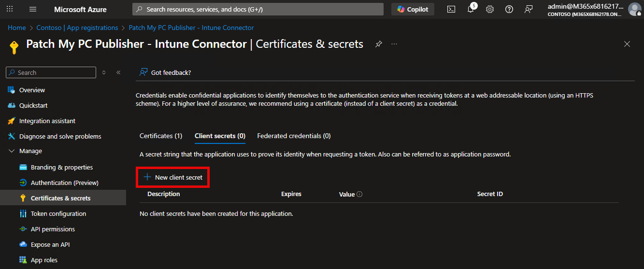Click the info icon next to Value
The height and width of the screenshot is (269, 644).
[x=359, y=194]
